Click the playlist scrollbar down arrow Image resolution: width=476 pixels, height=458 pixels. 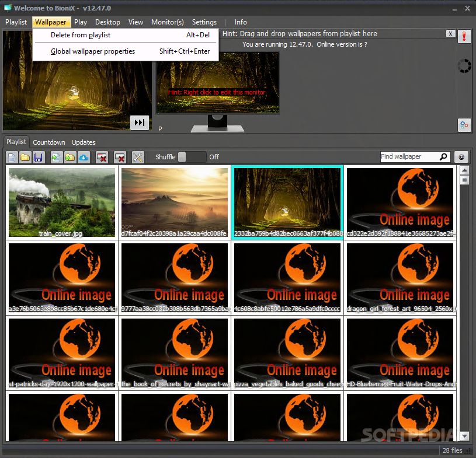[464, 436]
